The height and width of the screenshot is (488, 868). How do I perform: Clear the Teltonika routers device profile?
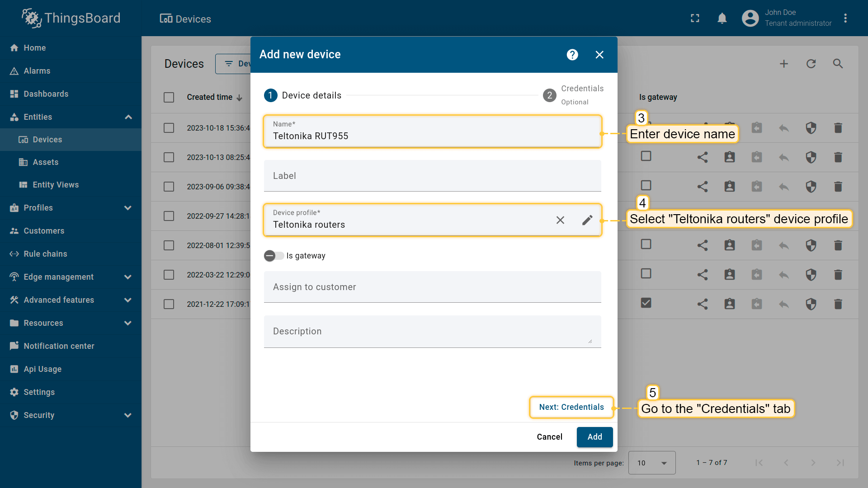click(x=560, y=220)
